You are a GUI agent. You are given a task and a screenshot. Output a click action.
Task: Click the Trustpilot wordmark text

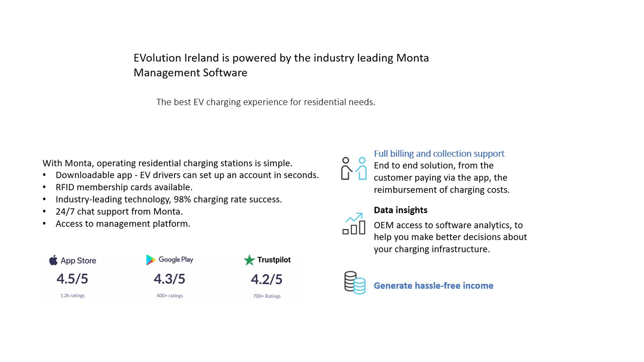point(274,260)
